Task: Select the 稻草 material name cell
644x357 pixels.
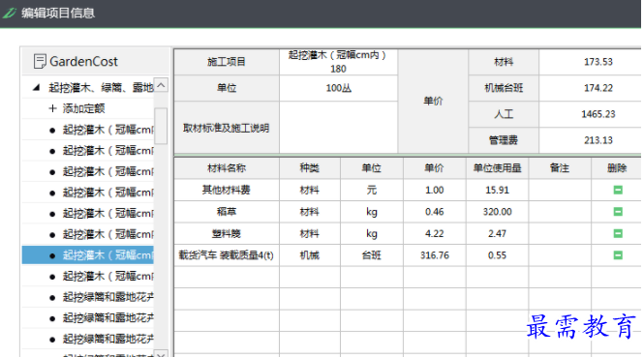Action: click(227, 212)
